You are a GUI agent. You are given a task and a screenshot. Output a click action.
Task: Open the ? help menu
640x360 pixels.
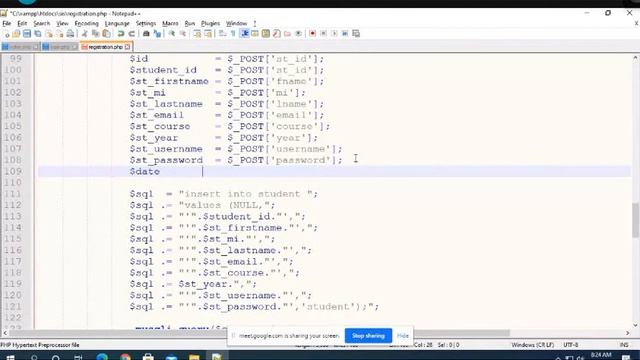(x=255, y=23)
